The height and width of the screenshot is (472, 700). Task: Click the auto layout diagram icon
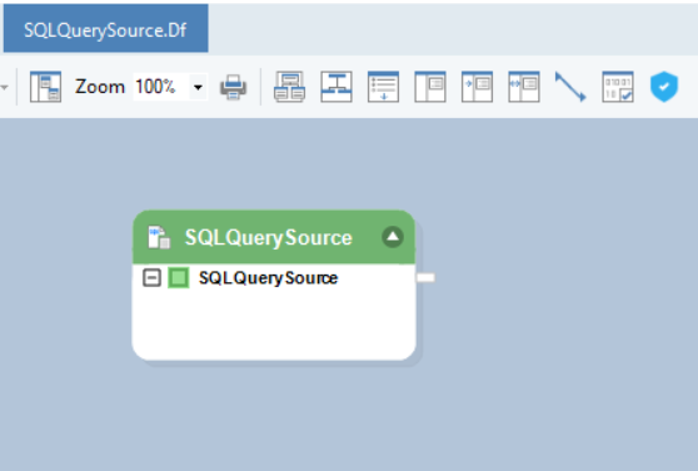point(289,87)
